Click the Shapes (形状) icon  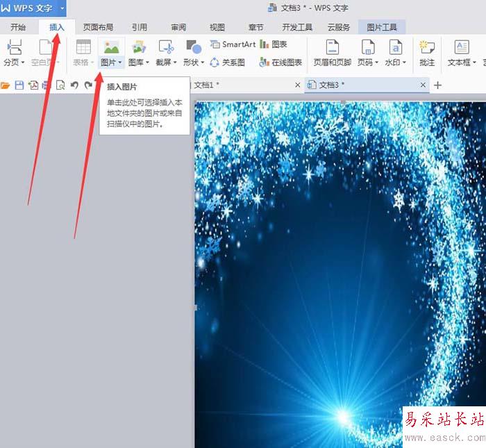tap(194, 47)
